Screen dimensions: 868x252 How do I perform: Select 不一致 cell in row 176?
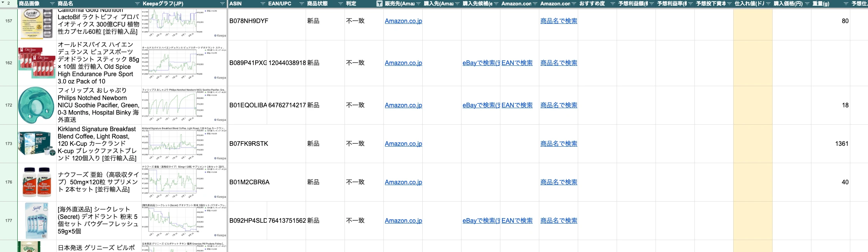click(364, 182)
